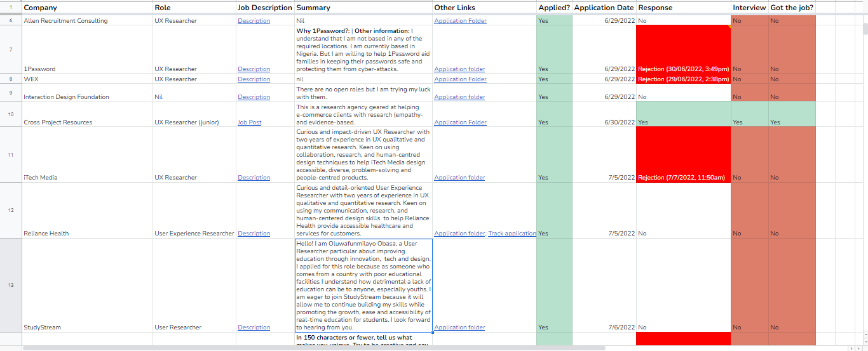This screenshot has width=868, height=351.
Task: Open the Description link for Allen Recruitment Consulting
Action: point(254,21)
